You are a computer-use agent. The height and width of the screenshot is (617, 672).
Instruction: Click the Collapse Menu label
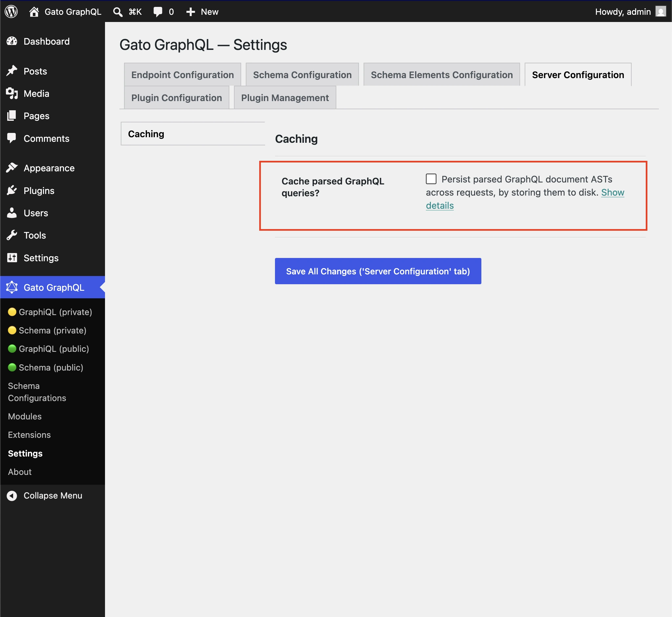53,496
